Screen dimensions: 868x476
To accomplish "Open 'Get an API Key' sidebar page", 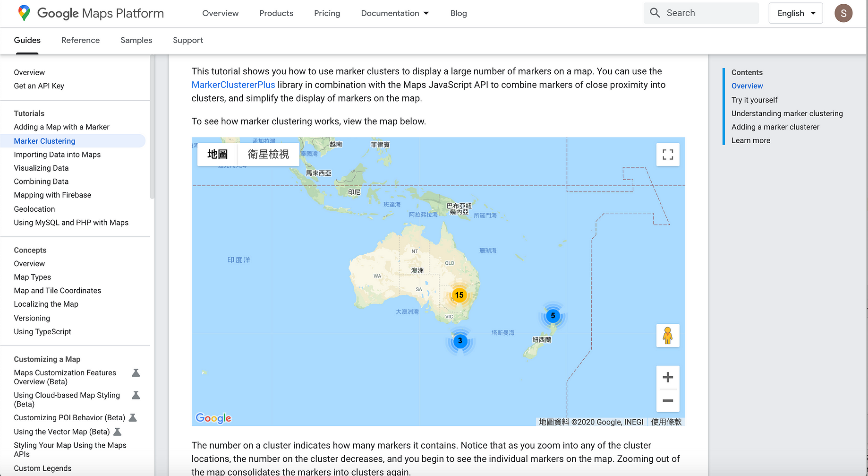I will pyautogui.click(x=39, y=86).
